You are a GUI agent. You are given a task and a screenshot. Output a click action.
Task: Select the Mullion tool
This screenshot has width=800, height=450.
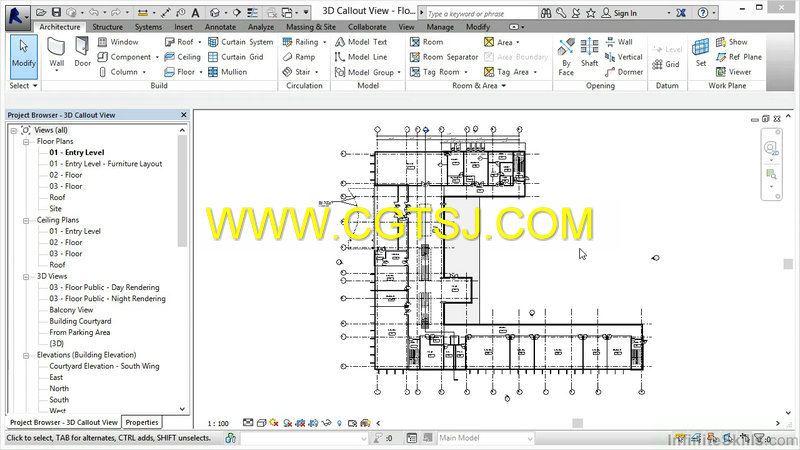point(228,72)
